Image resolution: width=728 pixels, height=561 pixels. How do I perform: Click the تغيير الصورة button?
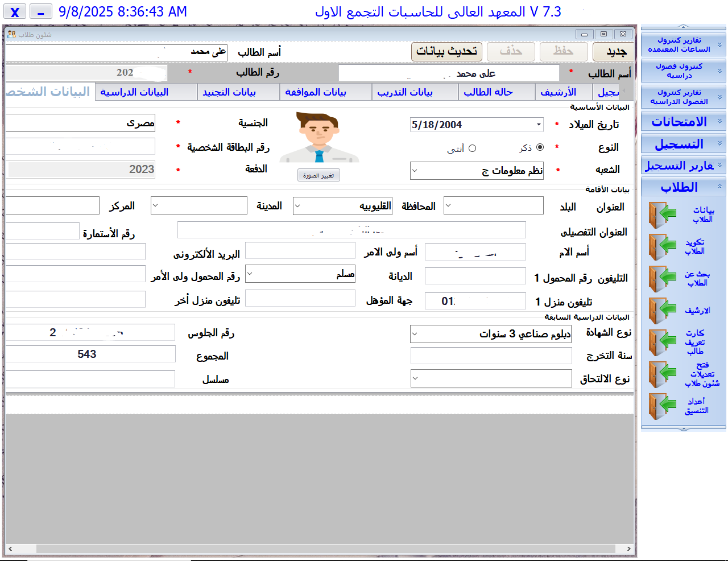point(318,176)
